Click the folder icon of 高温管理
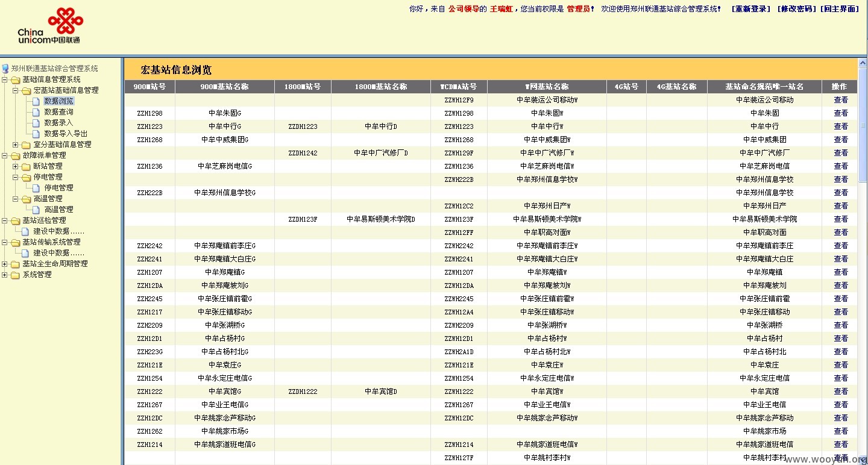 (x=27, y=199)
